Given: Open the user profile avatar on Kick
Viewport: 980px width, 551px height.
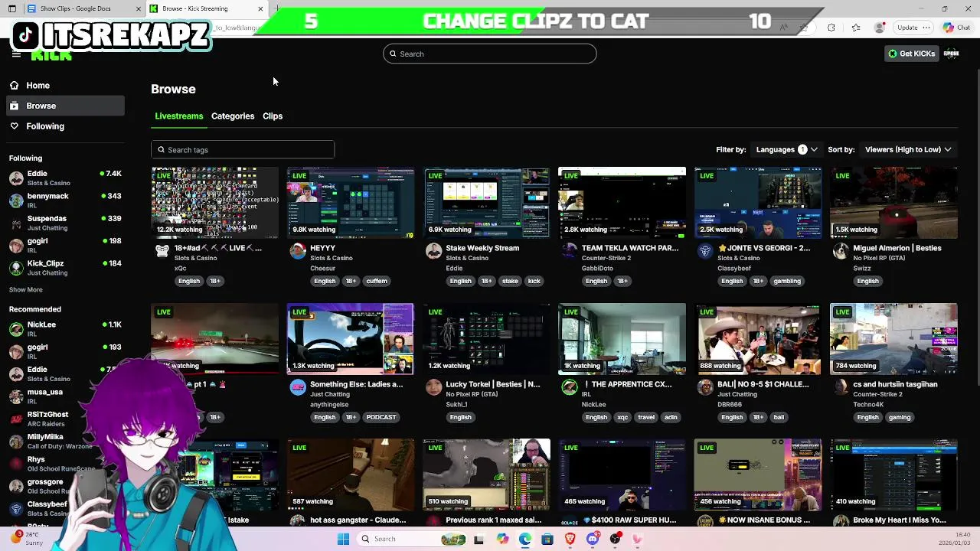Looking at the screenshot, I should (x=952, y=54).
